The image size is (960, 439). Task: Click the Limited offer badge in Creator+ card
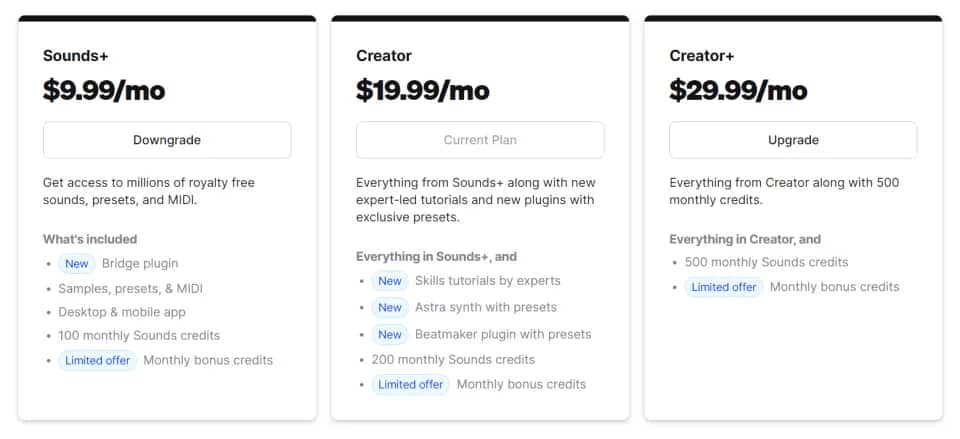[x=724, y=287]
